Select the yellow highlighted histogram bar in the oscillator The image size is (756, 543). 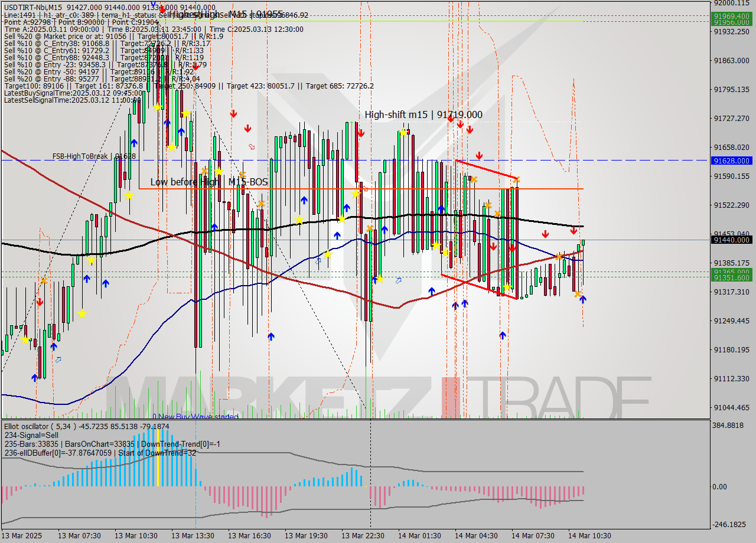pos(158,472)
